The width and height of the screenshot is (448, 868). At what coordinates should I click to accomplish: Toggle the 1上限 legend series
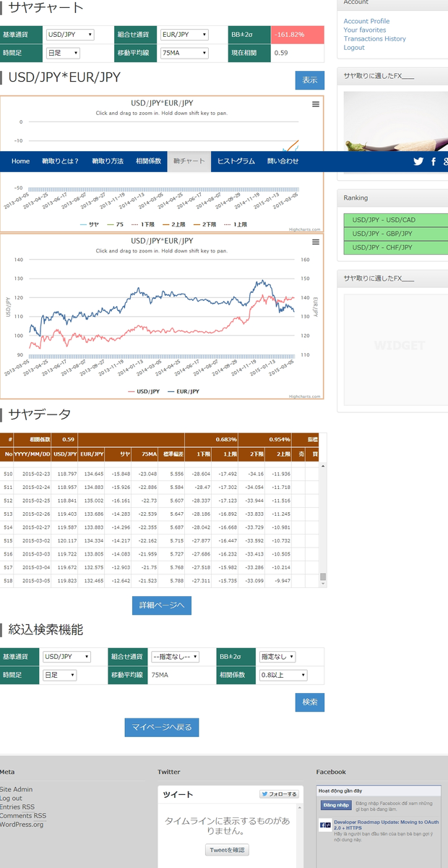point(235,225)
